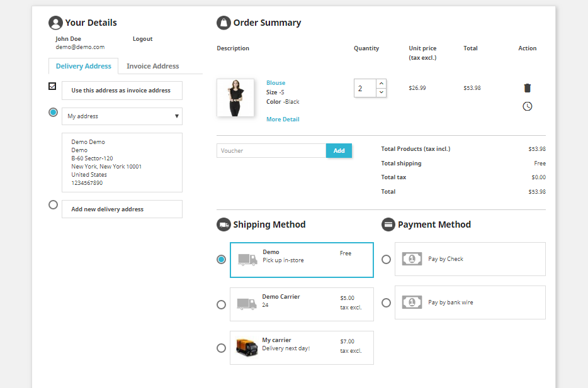Click the 'Total tax' $0.00 value

538,177
